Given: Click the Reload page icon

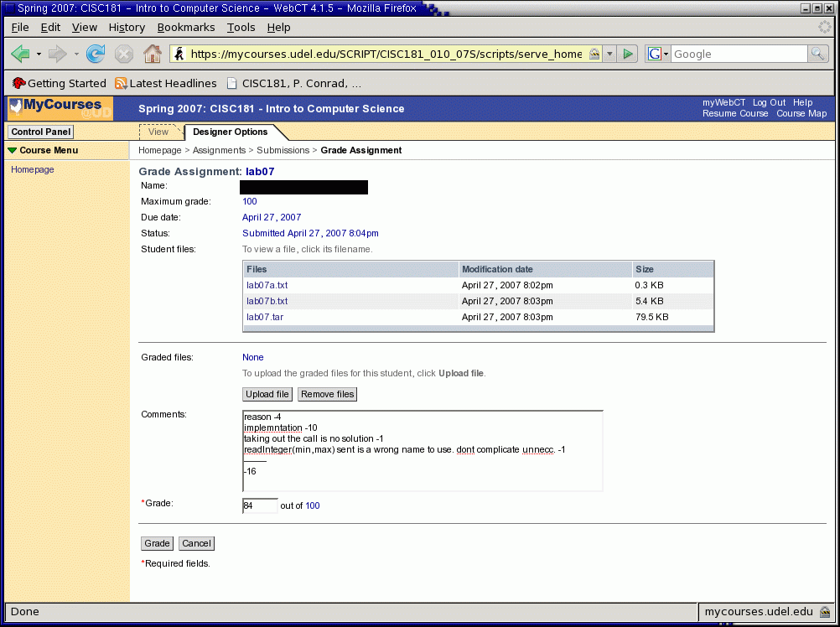Looking at the screenshot, I should pos(96,54).
